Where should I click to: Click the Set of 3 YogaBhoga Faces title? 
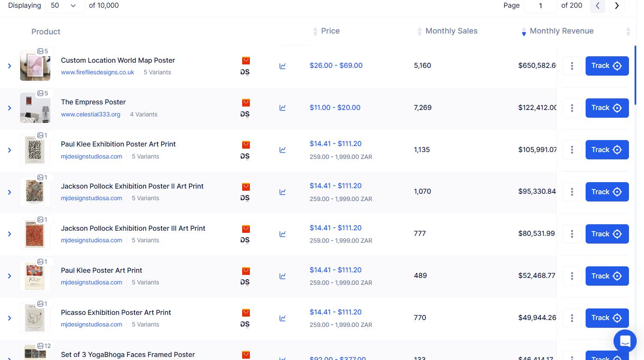(x=128, y=355)
